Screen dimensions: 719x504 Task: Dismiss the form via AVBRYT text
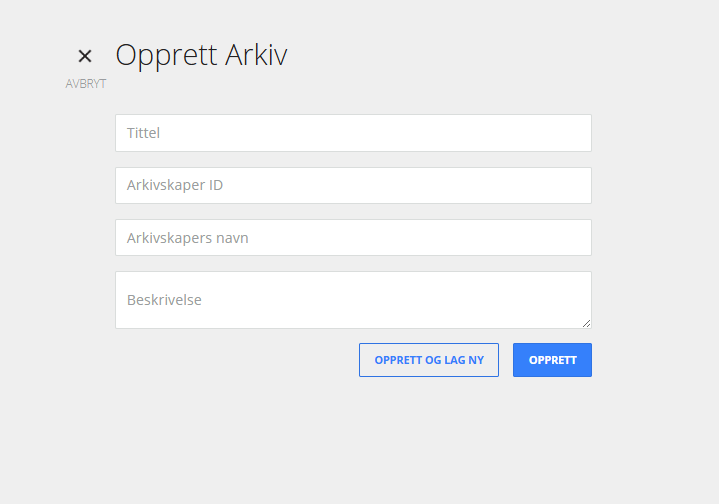86,84
